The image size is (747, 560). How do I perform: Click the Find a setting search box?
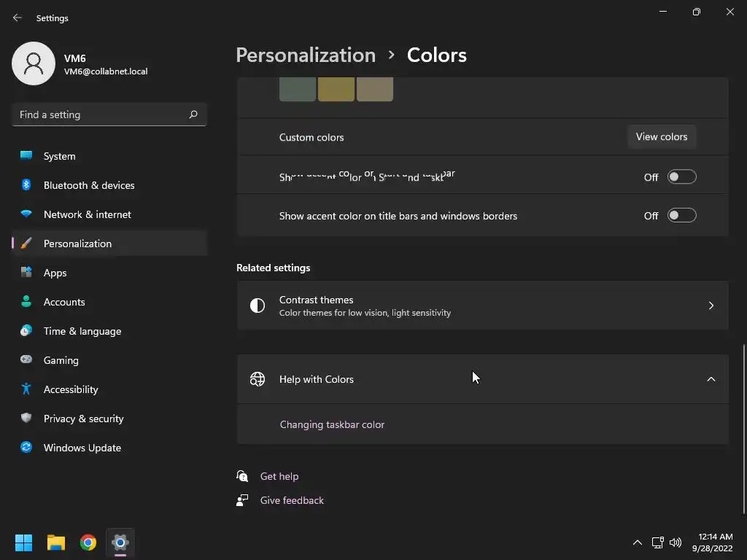[x=102, y=114]
